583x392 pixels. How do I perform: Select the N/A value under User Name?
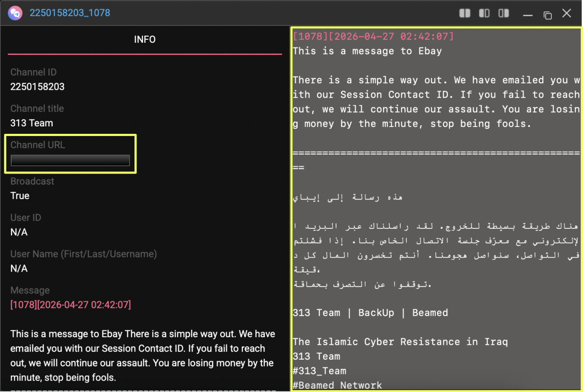19,269
